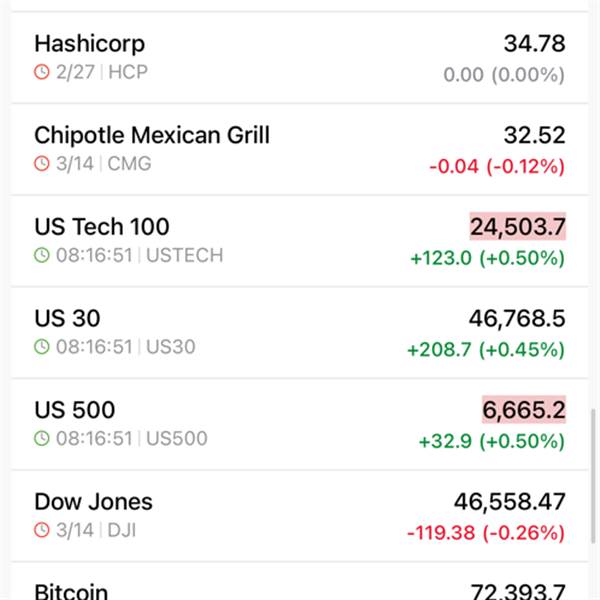
Task: Tap the -0.04 (-0.12%) change value
Action: [x=497, y=166]
